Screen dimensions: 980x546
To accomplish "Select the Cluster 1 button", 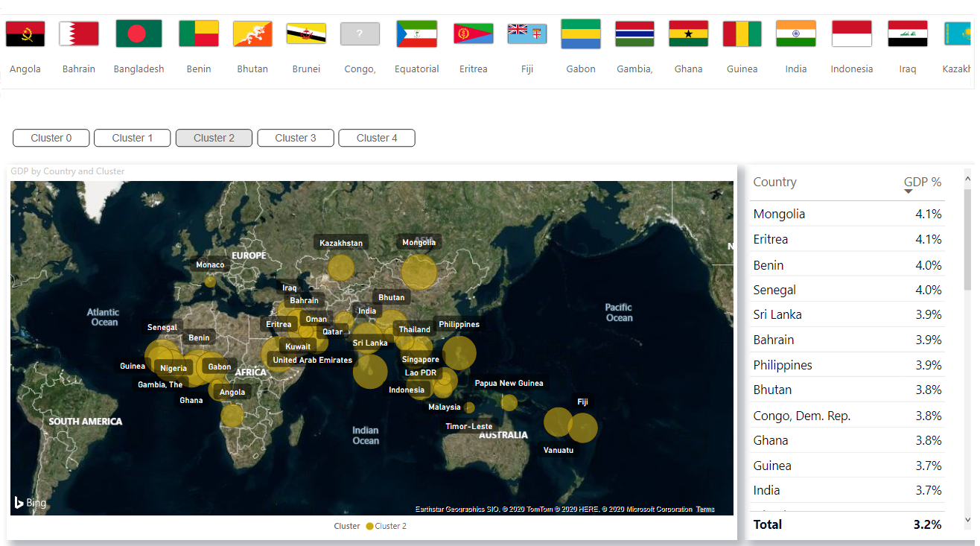I will pyautogui.click(x=133, y=138).
